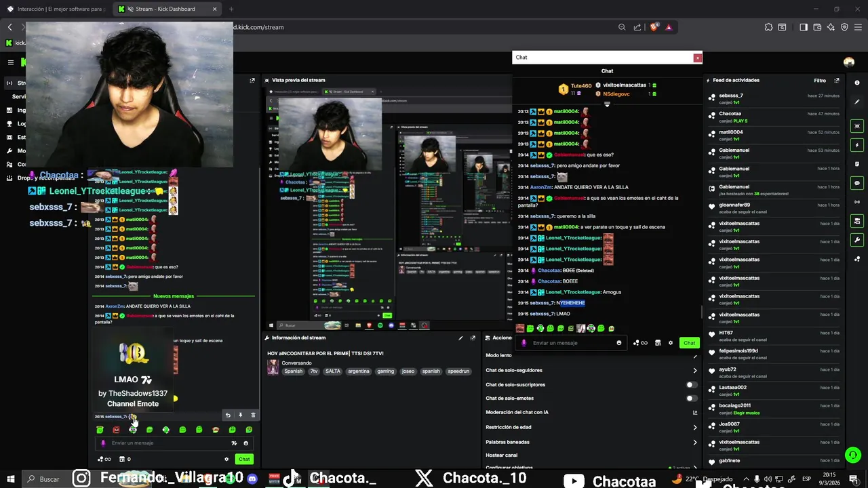Close the popup Chat window
Screen dimensions: 868x488
point(697,58)
